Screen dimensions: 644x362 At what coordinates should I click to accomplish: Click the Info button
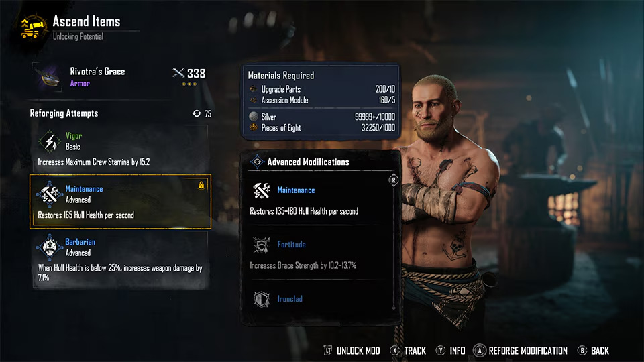pyautogui.click(x=451, y=351)
